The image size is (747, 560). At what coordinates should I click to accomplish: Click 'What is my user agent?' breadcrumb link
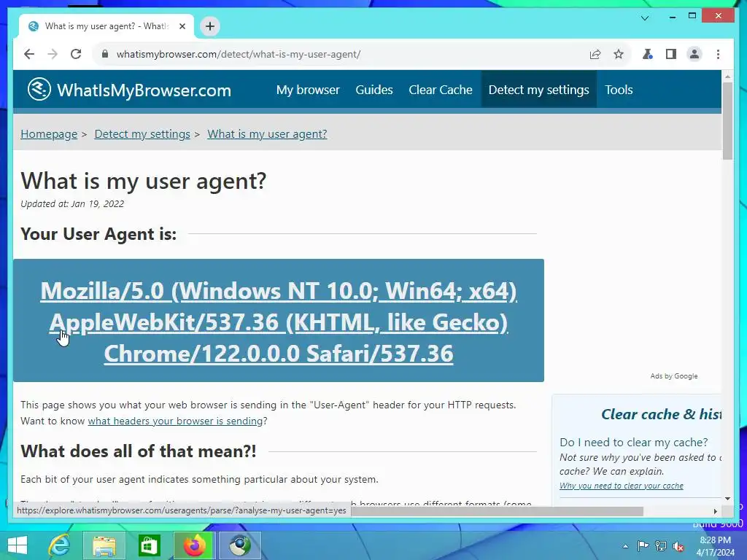click(267, 134)
